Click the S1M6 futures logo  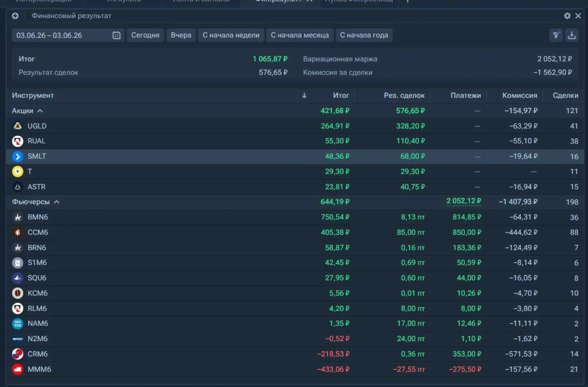tap(18, 263)
